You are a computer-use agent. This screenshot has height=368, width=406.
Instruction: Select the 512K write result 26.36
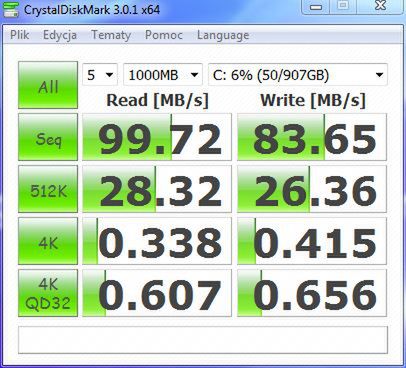click(312, 189)
